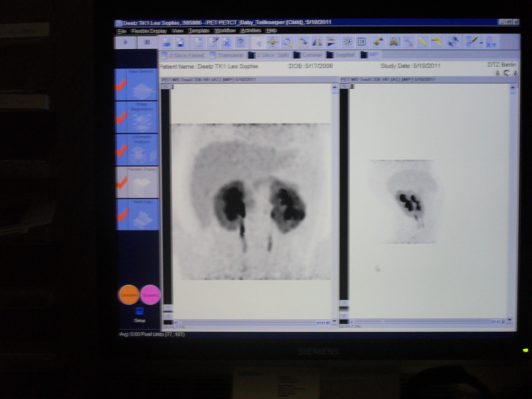Open the Image Registration workflow step
This screenshot has height=399, width=532.
(x=137, y=117)
